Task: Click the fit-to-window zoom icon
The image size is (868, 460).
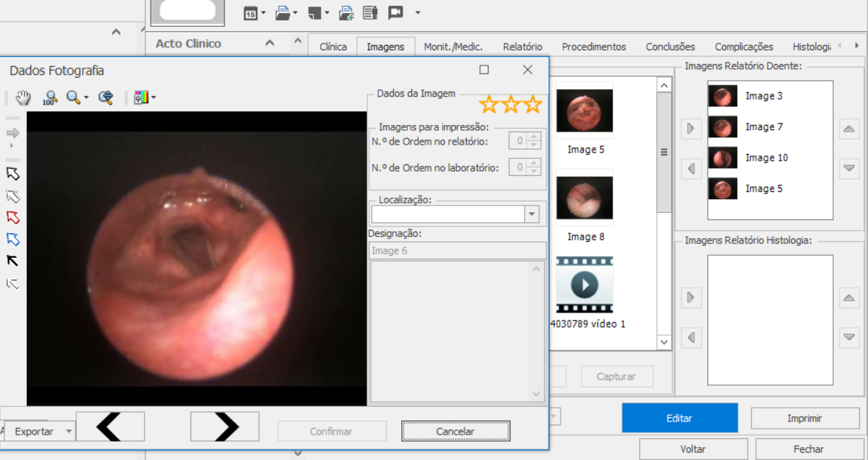Action: 106,97
